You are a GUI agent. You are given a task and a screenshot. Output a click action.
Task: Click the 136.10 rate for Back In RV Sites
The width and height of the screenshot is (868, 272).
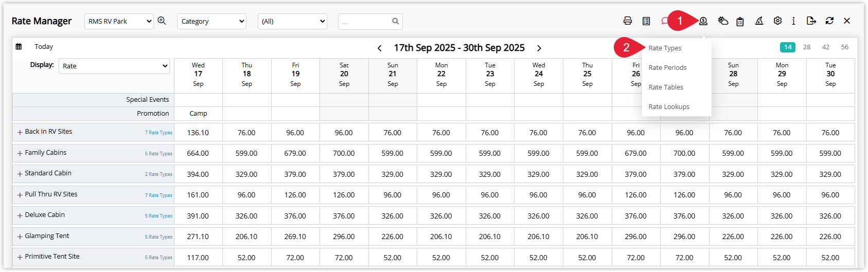coord(198,133)
